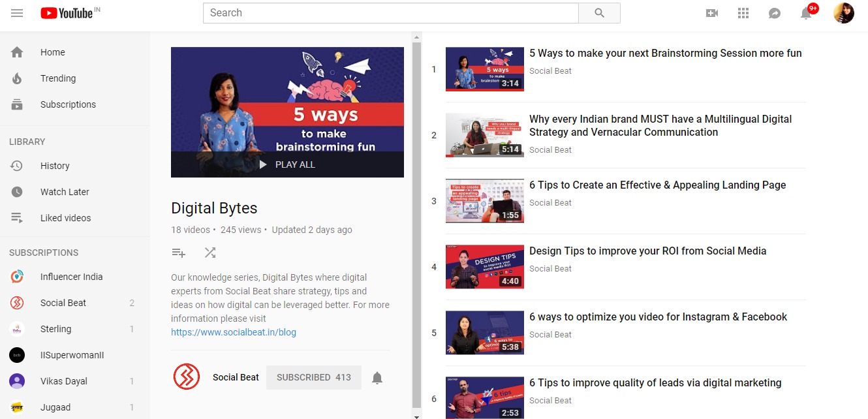The image size is (868, 419).
Task: Select Trending in the sidebar
Action: point(75,78)
